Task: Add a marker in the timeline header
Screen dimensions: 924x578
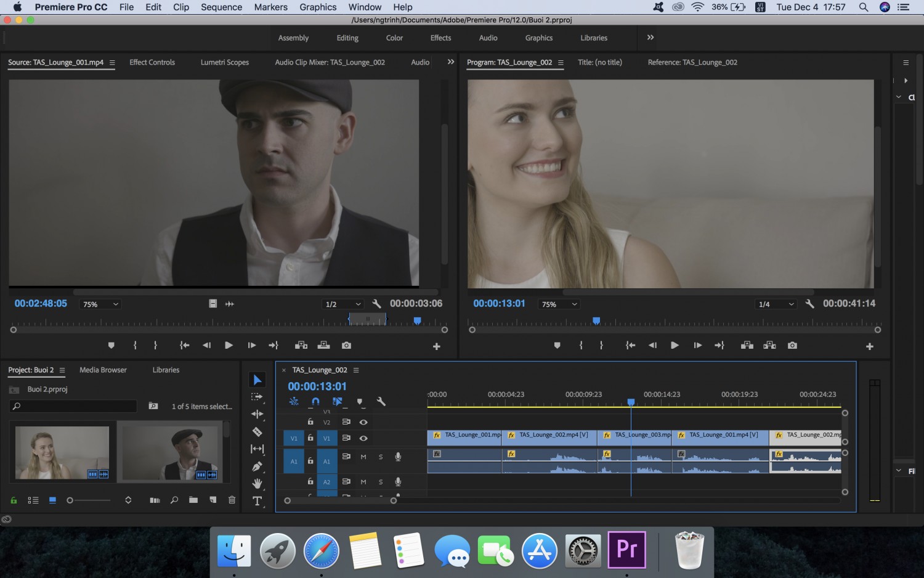Action: click(360, 402)
